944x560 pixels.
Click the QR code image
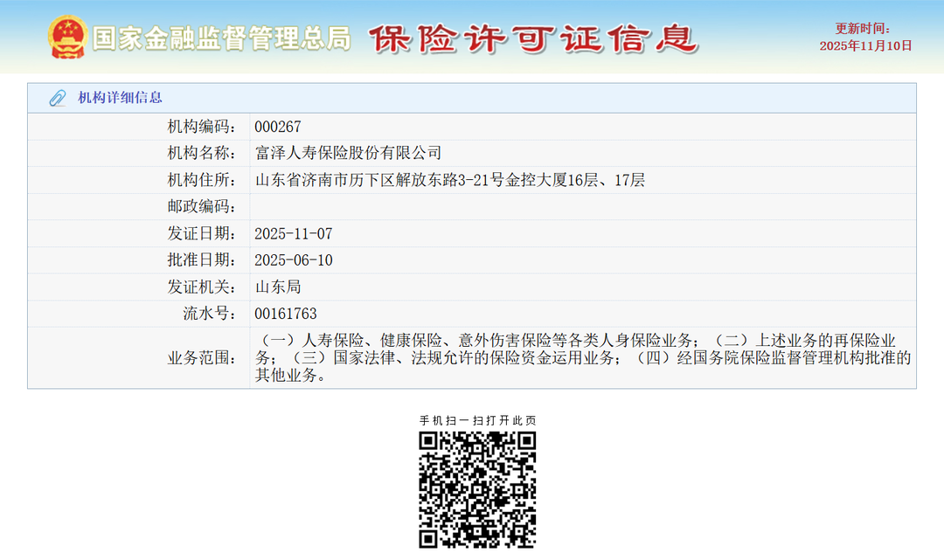coord(477,489)
